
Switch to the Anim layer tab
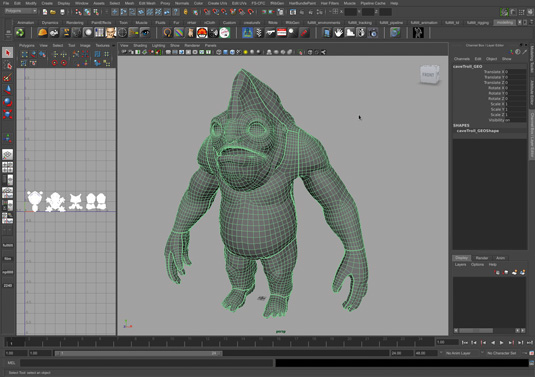pyautogui.click(x=500, y=258)
